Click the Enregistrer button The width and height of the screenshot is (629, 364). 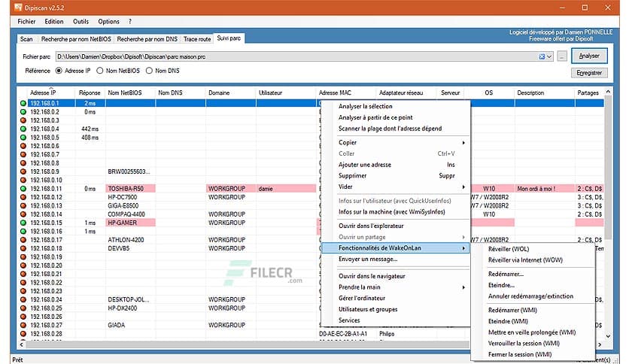pos(589,73)
